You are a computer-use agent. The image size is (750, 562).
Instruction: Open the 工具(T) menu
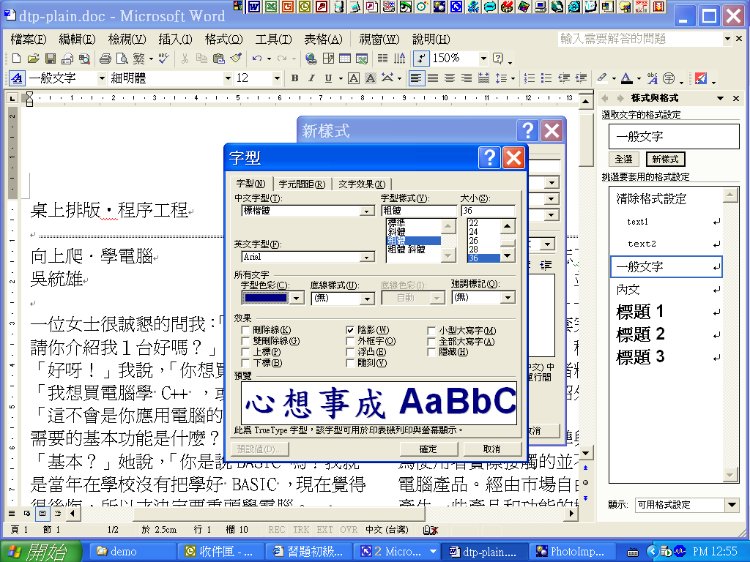click(273, 39)
